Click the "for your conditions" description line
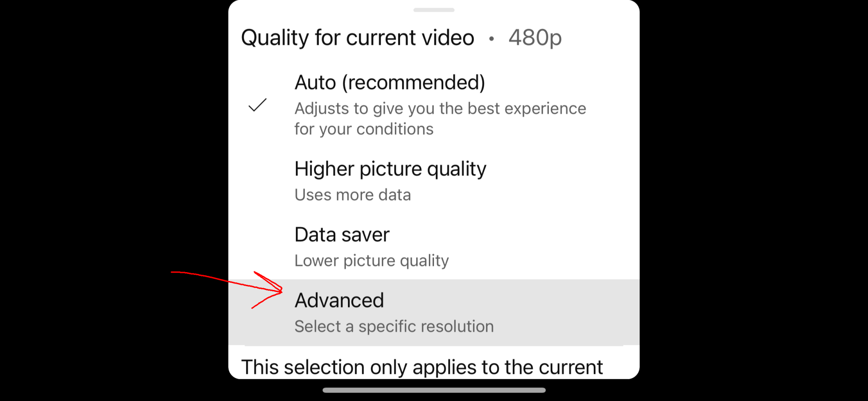 pyautogui.click(x=364, y=129)
